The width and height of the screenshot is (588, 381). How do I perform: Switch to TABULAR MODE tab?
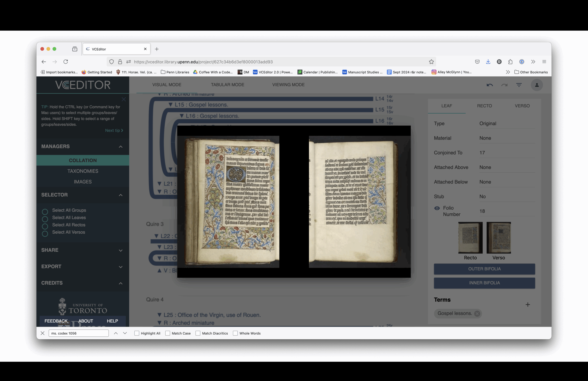(x=228, y=85)
